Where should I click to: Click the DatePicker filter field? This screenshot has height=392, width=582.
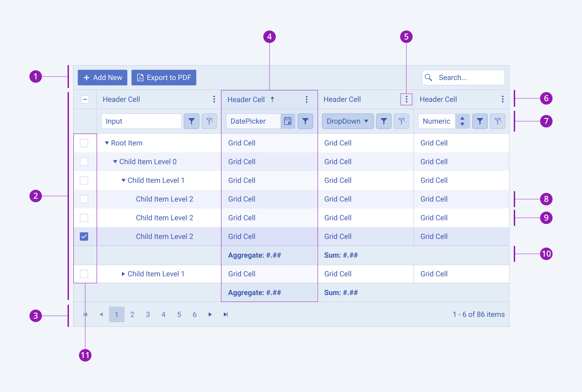click(x=253, y=121)
